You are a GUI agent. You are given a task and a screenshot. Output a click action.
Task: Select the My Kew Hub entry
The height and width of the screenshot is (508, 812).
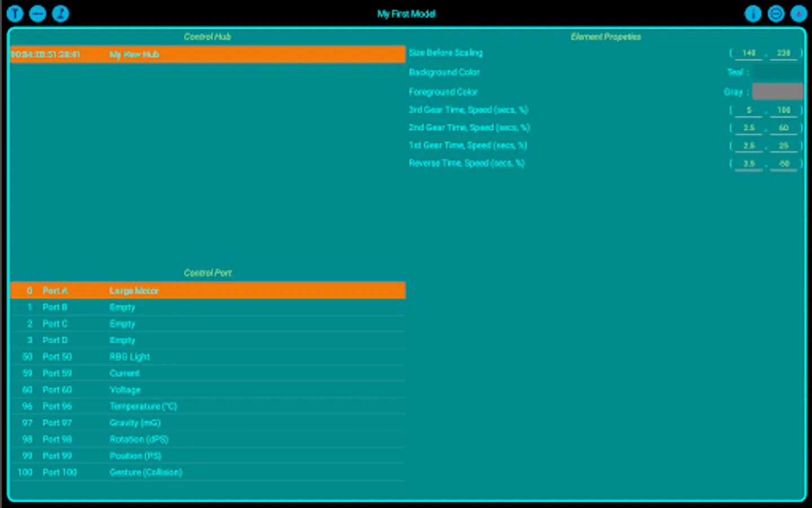pos(208,54)
